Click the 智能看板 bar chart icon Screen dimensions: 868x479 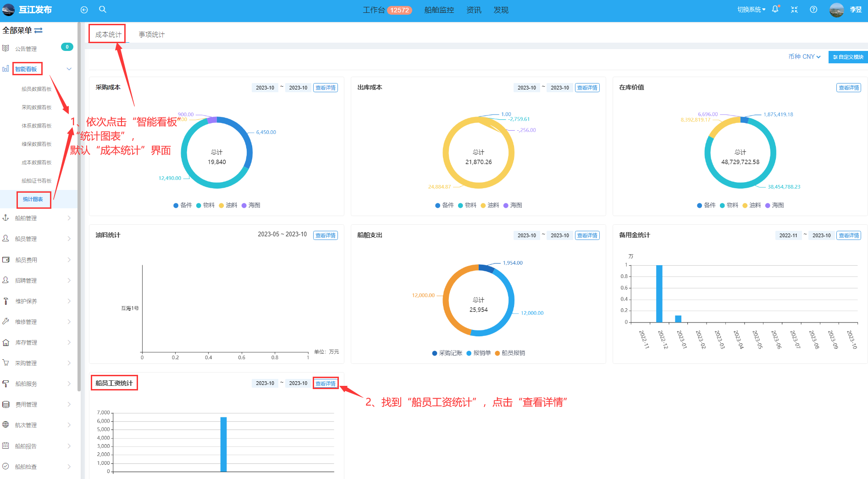[x=6, y=69]
